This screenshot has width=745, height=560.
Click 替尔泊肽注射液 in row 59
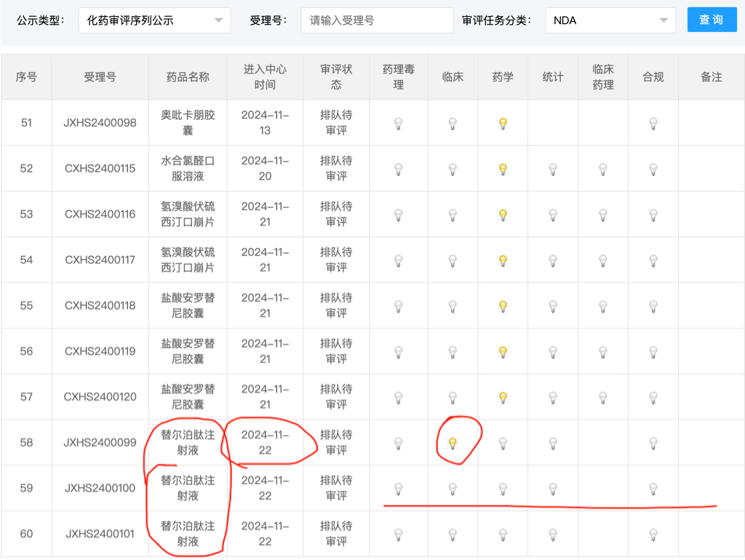tap(188, 488)
